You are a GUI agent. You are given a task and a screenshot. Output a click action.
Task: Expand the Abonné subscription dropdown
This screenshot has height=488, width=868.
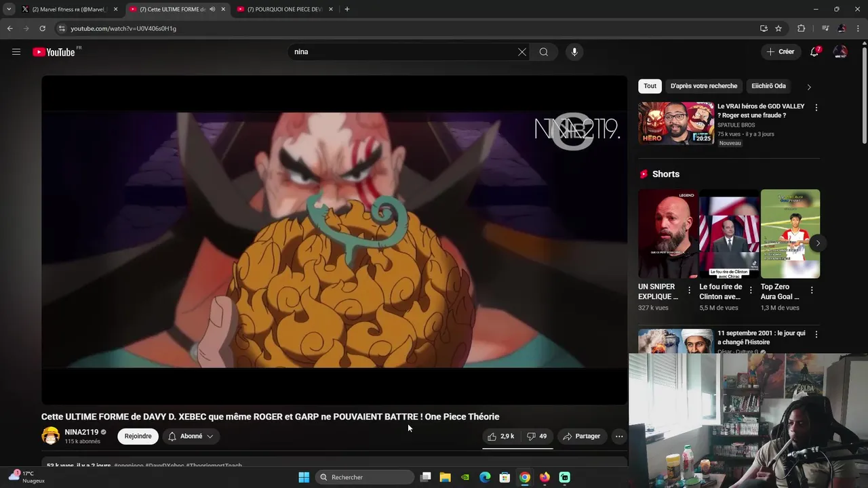pos(191,436)
